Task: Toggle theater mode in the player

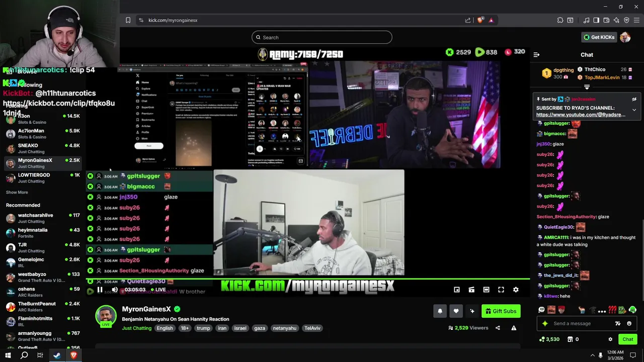Action: pos(486,290)
